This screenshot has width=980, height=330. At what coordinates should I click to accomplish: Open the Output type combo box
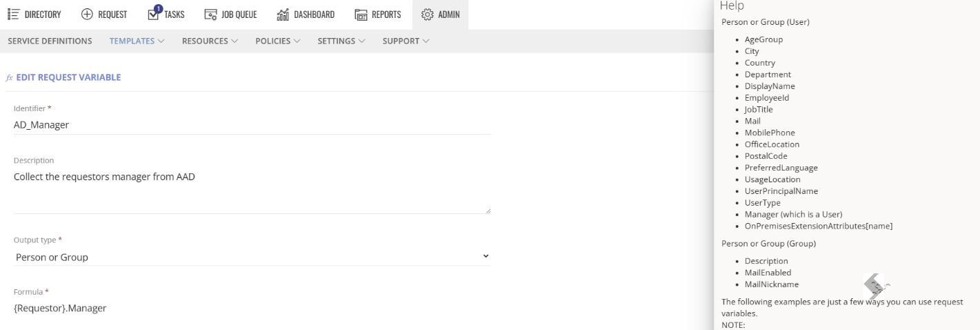252,257
